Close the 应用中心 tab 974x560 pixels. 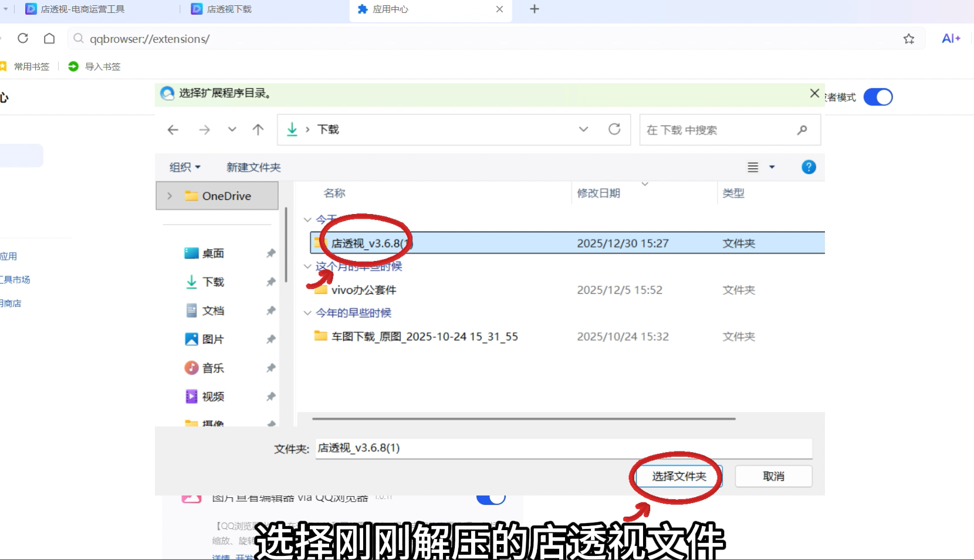pyautogui.click(x=499, y=9)
